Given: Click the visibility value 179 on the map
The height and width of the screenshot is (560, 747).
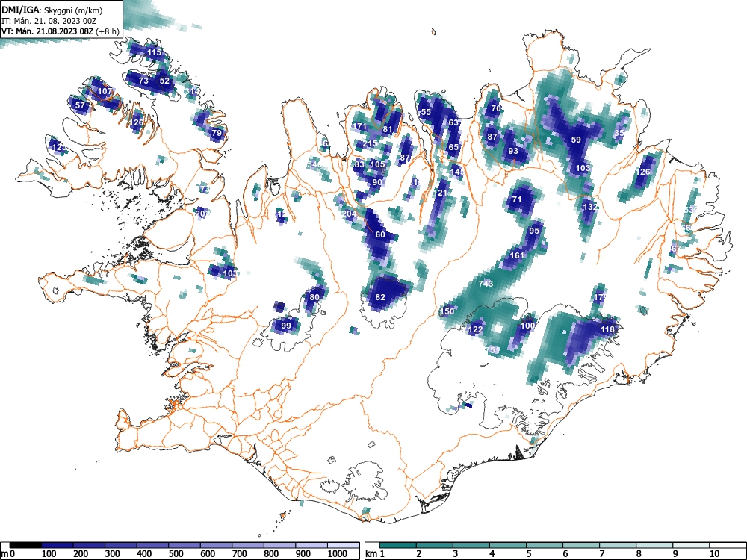Looking at the screenshot, I should (x=601, y=298).
